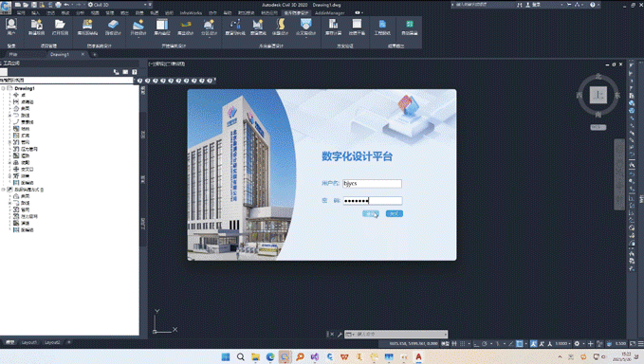Viewport: 644px width, 364px height.
Task: Collapse the Drawing1 tree node
Action: pyautogui.click(x=3, y=88)
